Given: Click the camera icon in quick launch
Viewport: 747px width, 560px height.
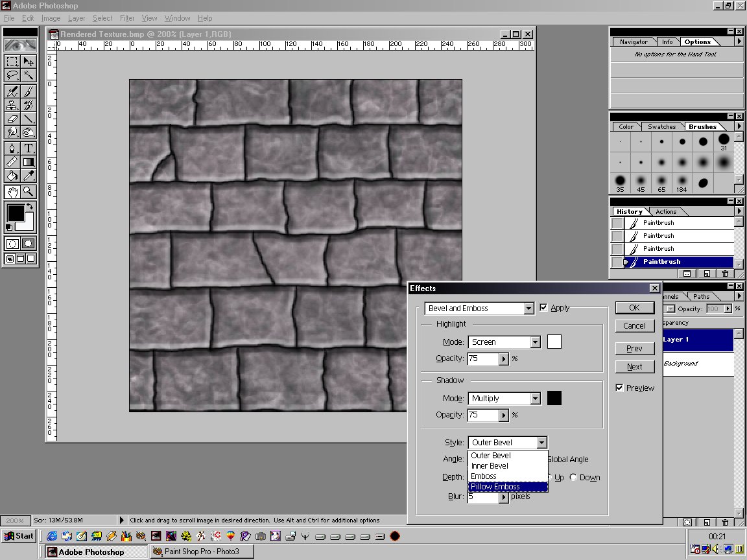Looking at the screenshot, I should tap(261, 536).
